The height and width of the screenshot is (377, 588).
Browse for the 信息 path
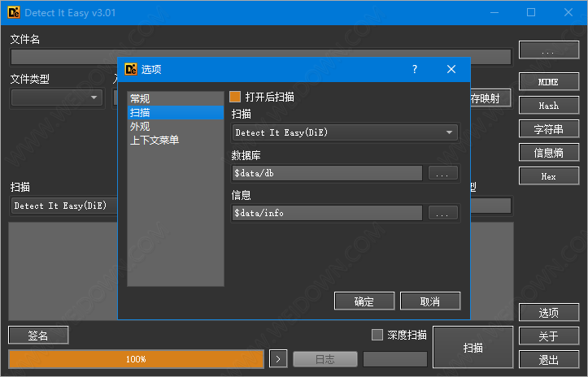coord(442,213)
